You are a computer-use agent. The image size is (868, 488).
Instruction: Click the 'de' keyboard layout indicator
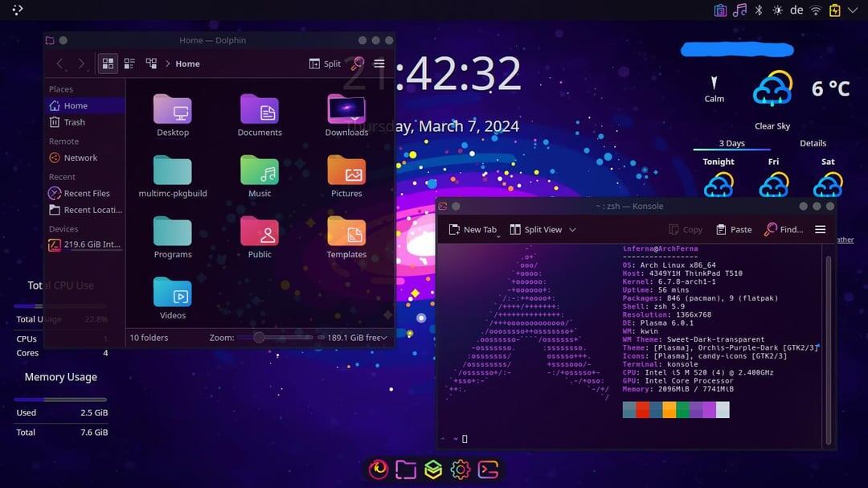point(796,10)
